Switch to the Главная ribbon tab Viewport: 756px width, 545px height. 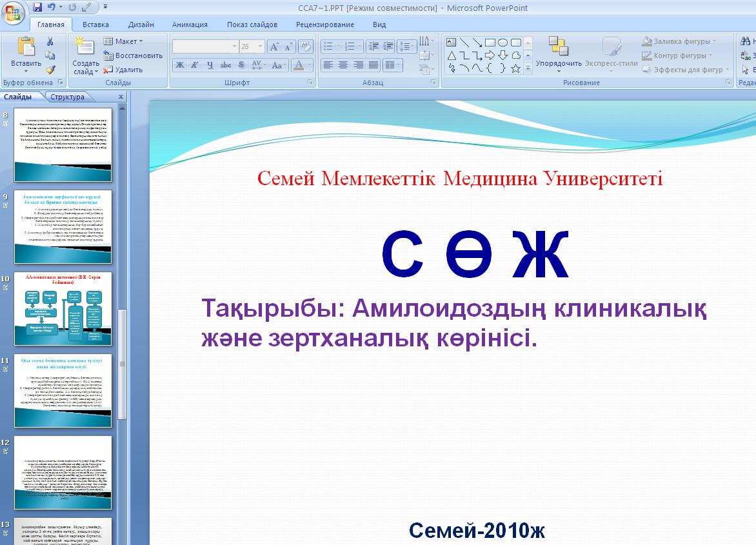tap(50, 24)
